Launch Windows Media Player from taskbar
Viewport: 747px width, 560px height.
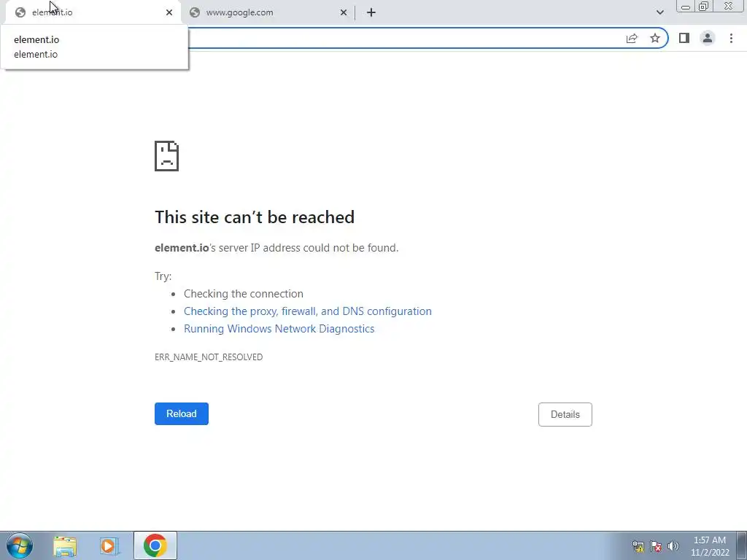[x=109, y=545]
